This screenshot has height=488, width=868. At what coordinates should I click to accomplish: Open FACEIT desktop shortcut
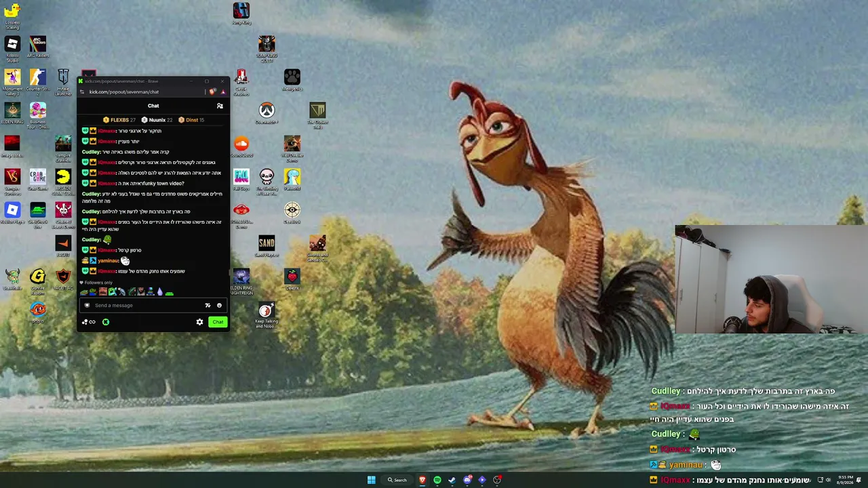[x=63, y=246]
